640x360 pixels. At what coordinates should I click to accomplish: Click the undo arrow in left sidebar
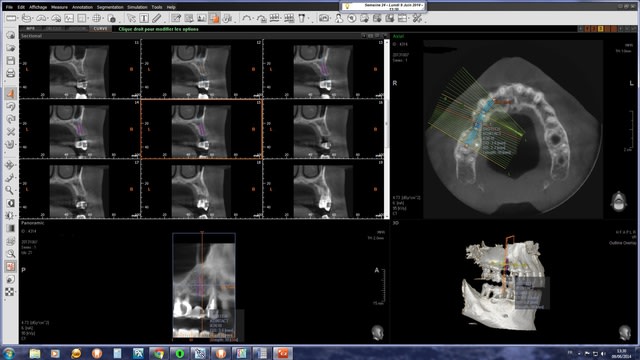[11, 106]
